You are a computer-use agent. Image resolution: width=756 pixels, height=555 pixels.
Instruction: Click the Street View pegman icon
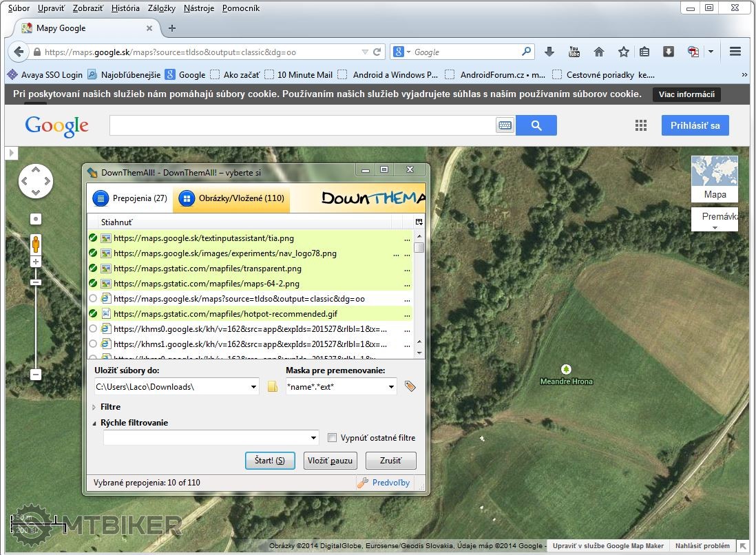pos(36,244)
